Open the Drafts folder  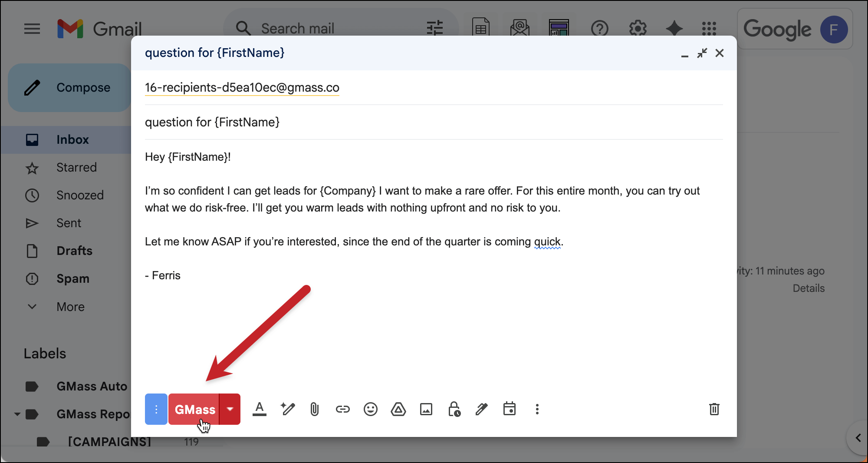(74, 251)
